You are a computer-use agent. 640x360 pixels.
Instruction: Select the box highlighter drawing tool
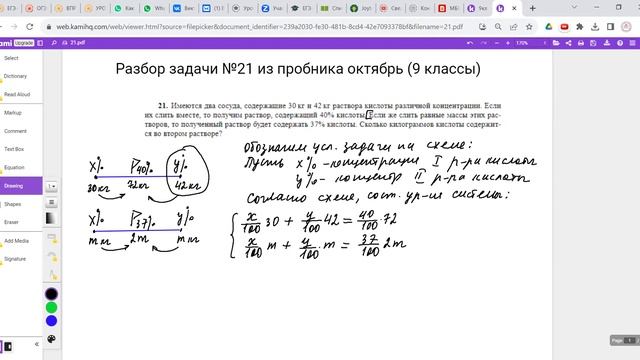pyautogui.click(x=52, y=238)
